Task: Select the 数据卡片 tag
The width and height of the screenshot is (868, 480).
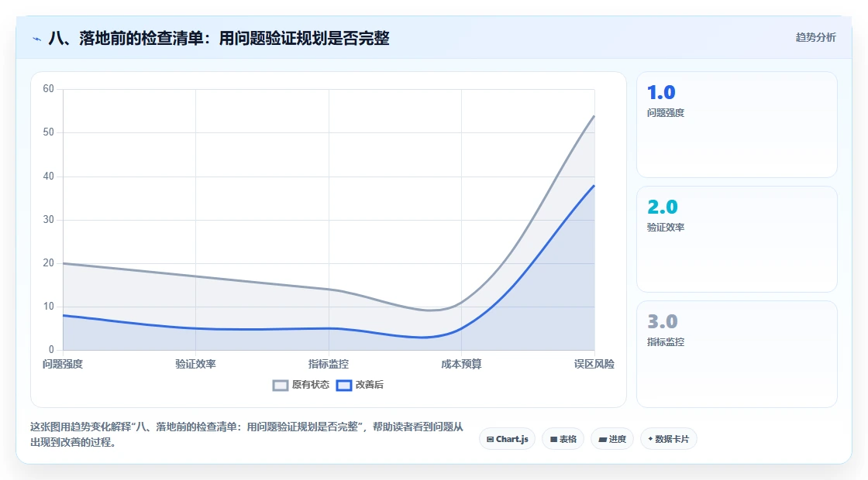Action: [669, 439]
